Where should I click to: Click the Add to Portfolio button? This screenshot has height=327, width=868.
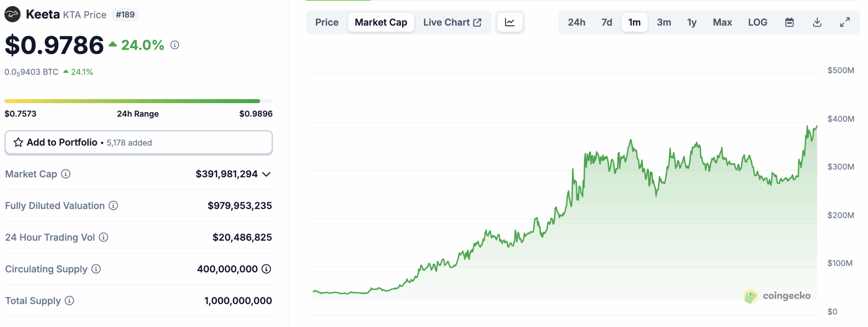point(138,142)
